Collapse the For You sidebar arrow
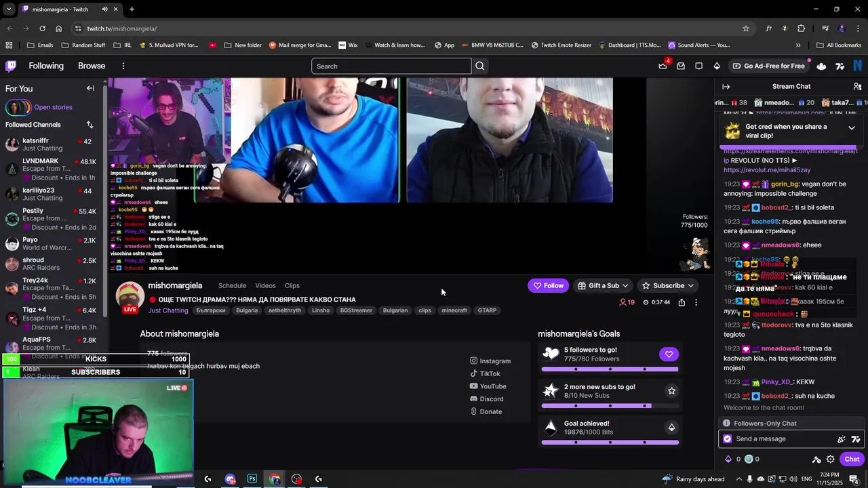The image size is (868, 488). point(90,88)
